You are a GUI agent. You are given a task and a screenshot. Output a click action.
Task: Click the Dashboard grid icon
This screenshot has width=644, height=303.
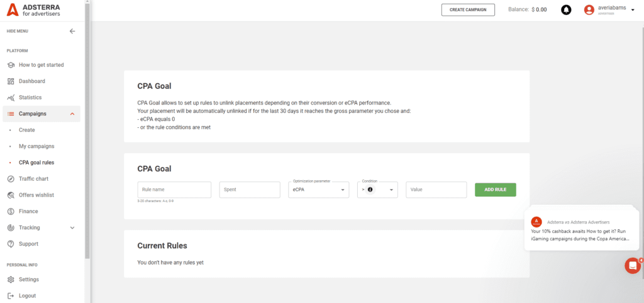pyautogui.click(x=11, y=81)
